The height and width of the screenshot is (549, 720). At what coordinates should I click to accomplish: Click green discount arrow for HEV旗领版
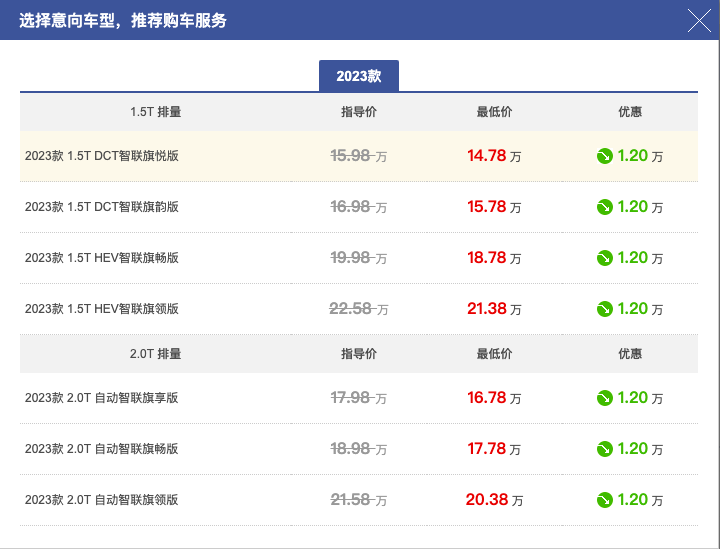tap(605, 309)
